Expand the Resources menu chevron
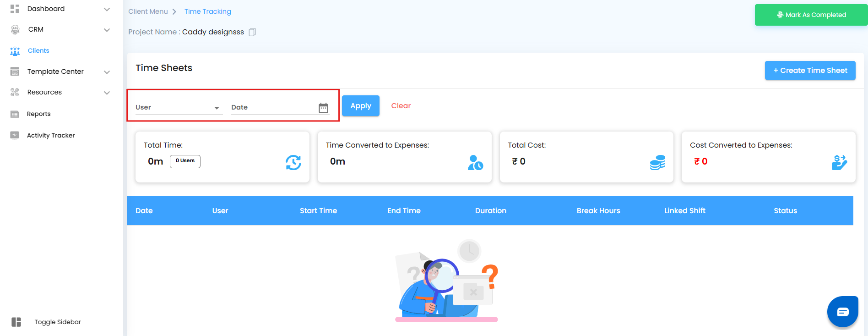This screenshot has height=336, width=868. (x=107, y=93)
